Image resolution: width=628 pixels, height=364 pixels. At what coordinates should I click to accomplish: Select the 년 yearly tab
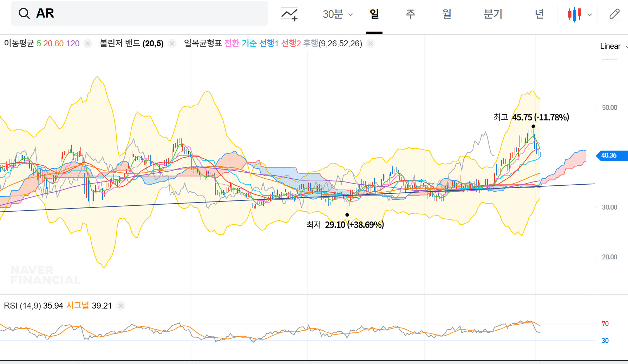[539, 14]
